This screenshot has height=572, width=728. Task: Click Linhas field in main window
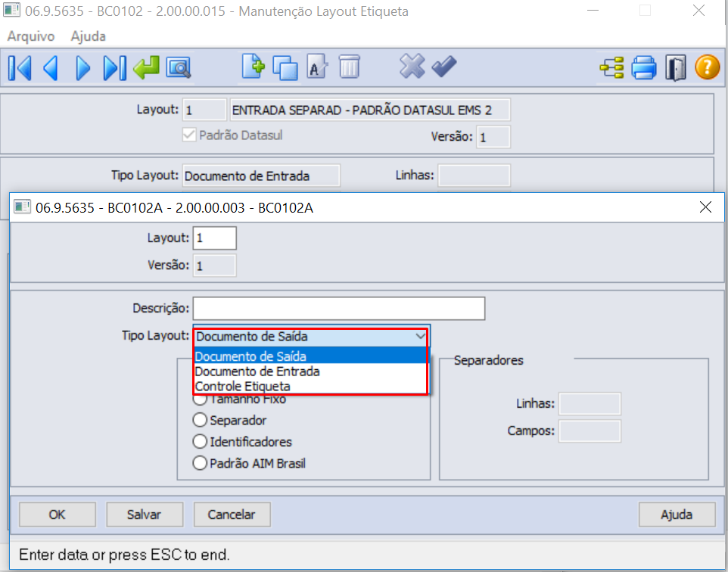coord(474,176)
